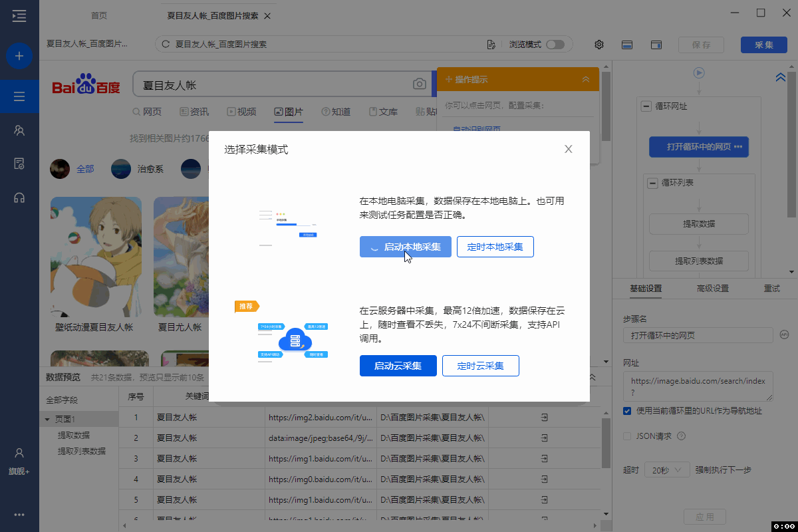Open row 5's detail arrow icon
This screenshot has height=532, width=798.
click(x=545, y=499)
